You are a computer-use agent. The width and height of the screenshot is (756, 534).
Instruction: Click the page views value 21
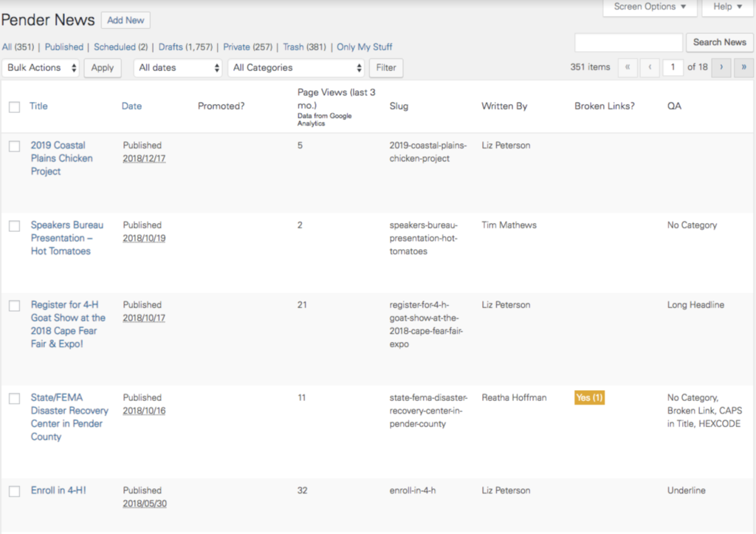coord(302,305)
